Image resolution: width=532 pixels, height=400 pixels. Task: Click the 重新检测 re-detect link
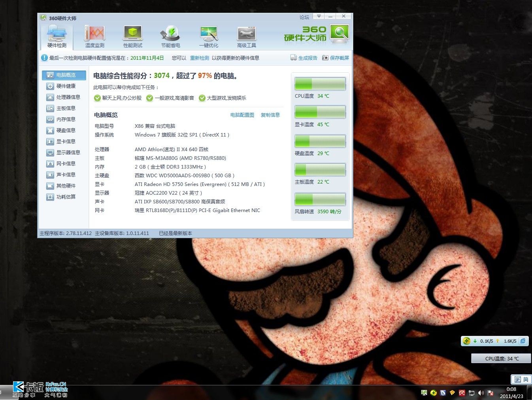(x=200, y=58)
